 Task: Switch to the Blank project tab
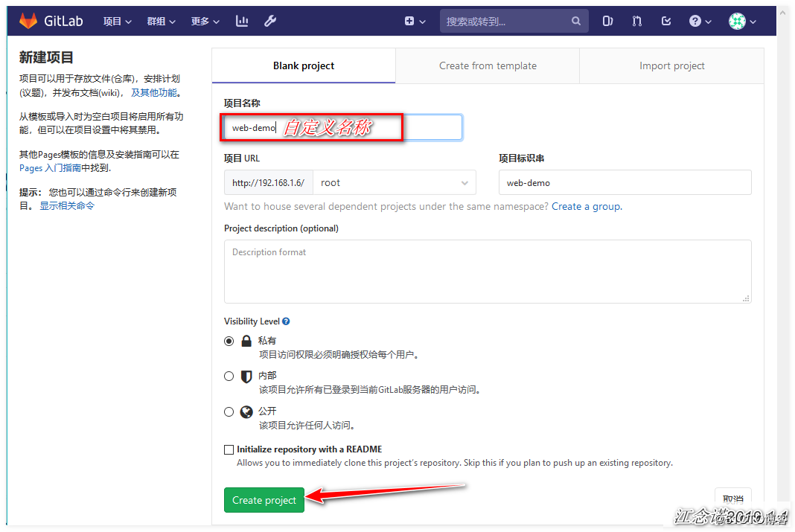(x=304, y=66)
